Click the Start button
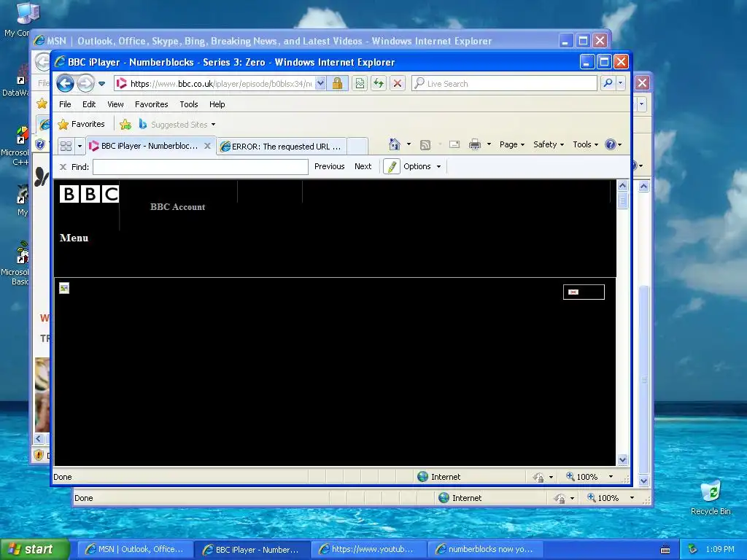Image resolution: width=747 pixels, height=560 pixels. tap(34, 549)
